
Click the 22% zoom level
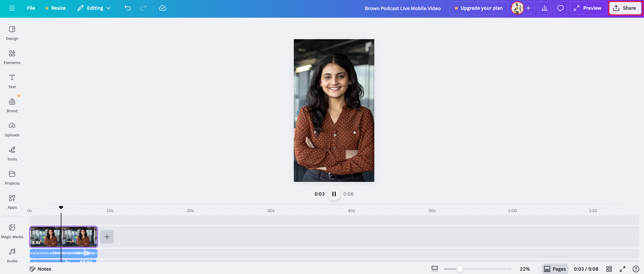(x=525, y=269)
